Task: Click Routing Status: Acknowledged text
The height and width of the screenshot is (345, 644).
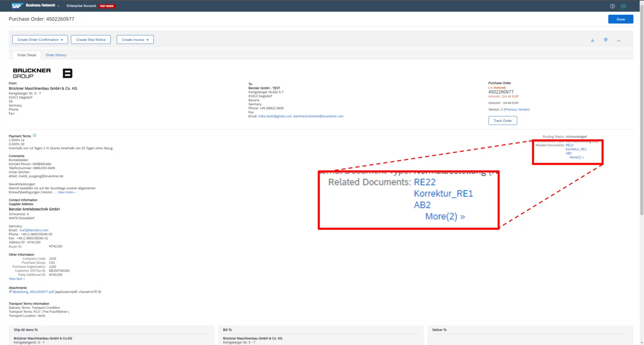Action: pos(564,137)
